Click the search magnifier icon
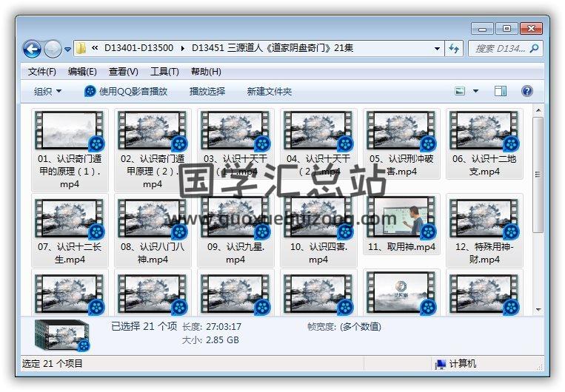Viewport: 565px width, 392px height. pos(534,49)
